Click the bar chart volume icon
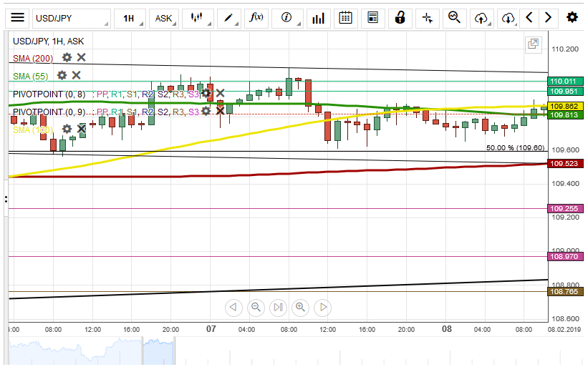This screenshot has width=588, height=367. click(x=317, y=18)
